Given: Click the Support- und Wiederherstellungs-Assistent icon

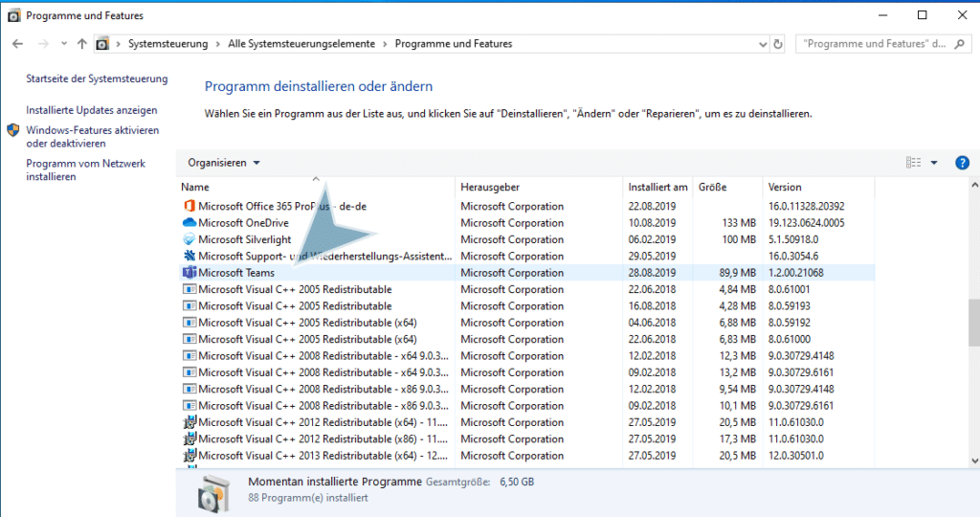Looking at the screenshot, I should tap(189, 256).
